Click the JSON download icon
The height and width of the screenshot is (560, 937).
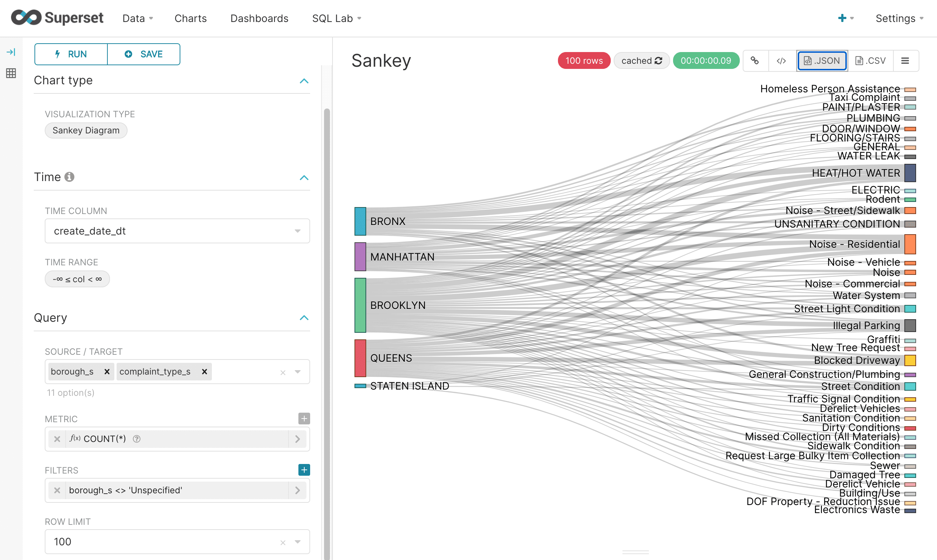pos(822,61)
